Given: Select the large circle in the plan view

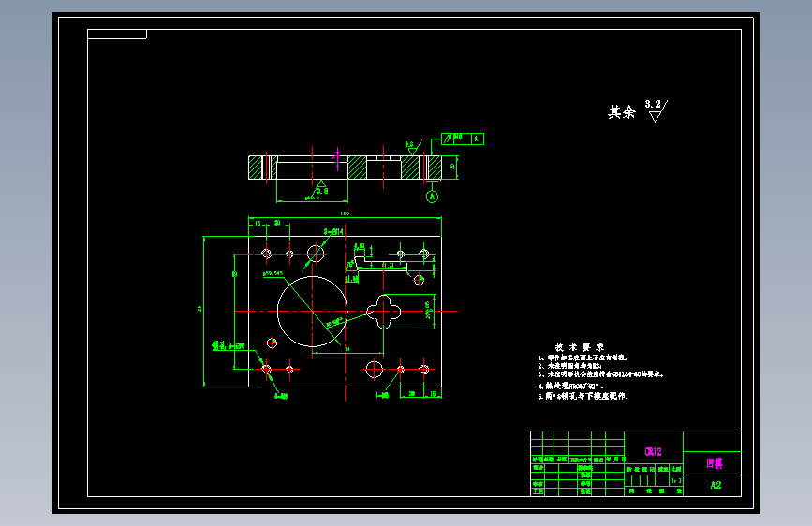Looking at the screenshot, I should 312,311.
